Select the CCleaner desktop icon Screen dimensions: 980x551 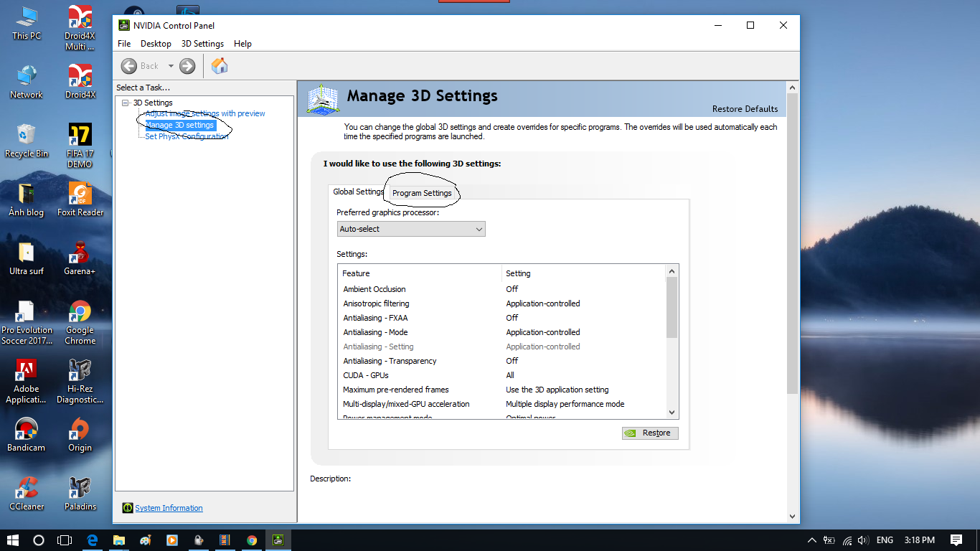coord(27,494)
